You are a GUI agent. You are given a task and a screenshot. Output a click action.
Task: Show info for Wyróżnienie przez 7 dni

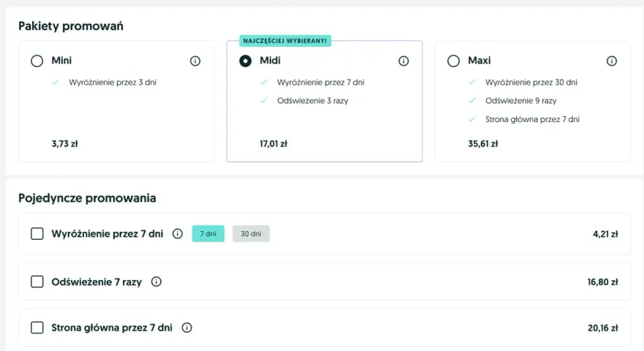coord(177,233)
